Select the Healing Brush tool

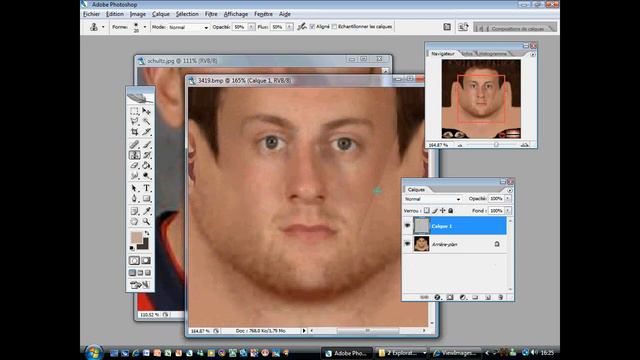coord(134,144)
